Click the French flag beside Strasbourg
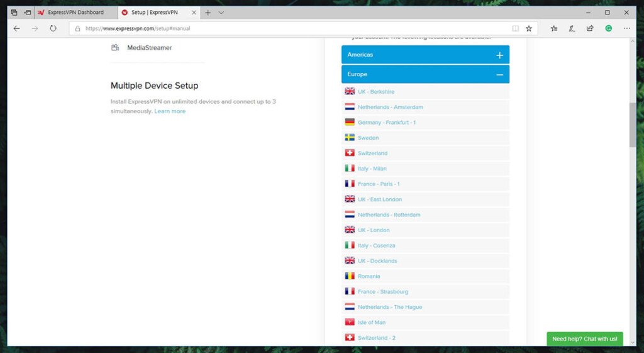Screen dimensions: 644x353 pos(350,291)
